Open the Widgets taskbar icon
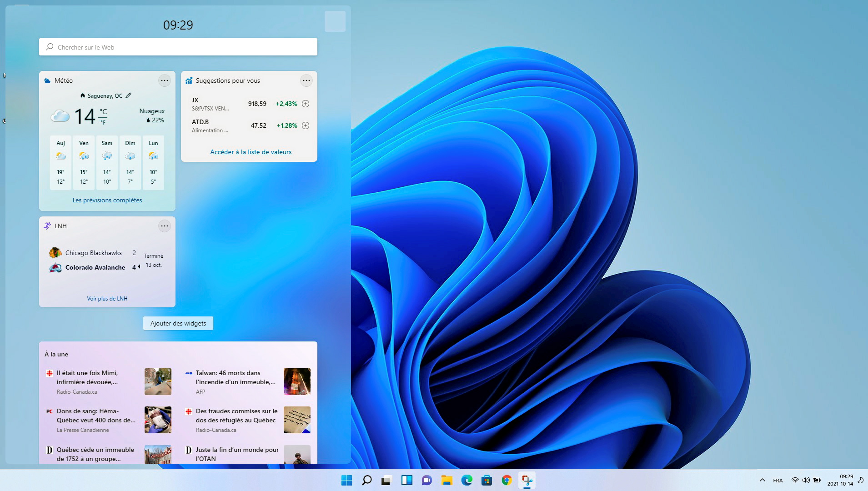Image resolution: width=868 pixels, height=491 pixels. coord(406,480)
